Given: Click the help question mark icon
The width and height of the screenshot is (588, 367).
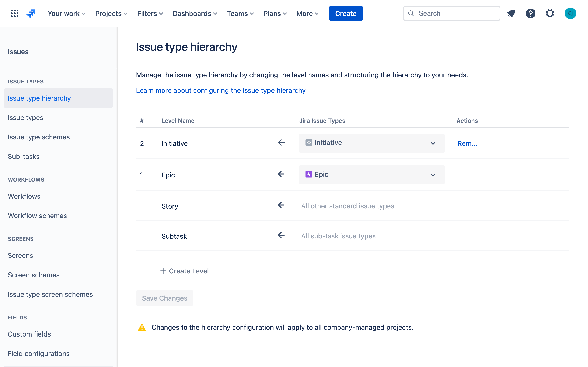Looking at the screenshot, I should [530, 13].
